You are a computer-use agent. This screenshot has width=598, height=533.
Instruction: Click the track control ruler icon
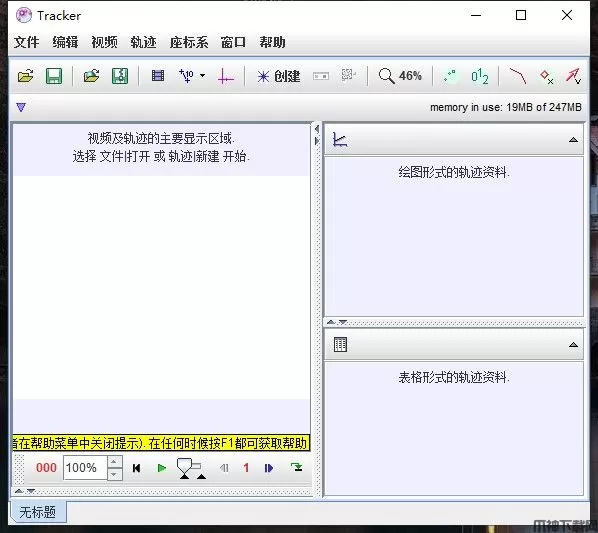(x=321, y=77)
